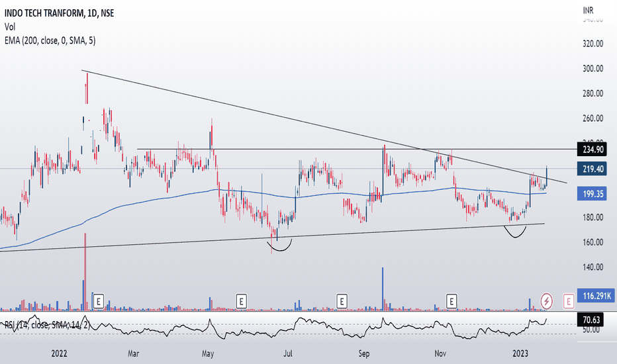Click the earnings E marker near May

(x=241, y=302)
